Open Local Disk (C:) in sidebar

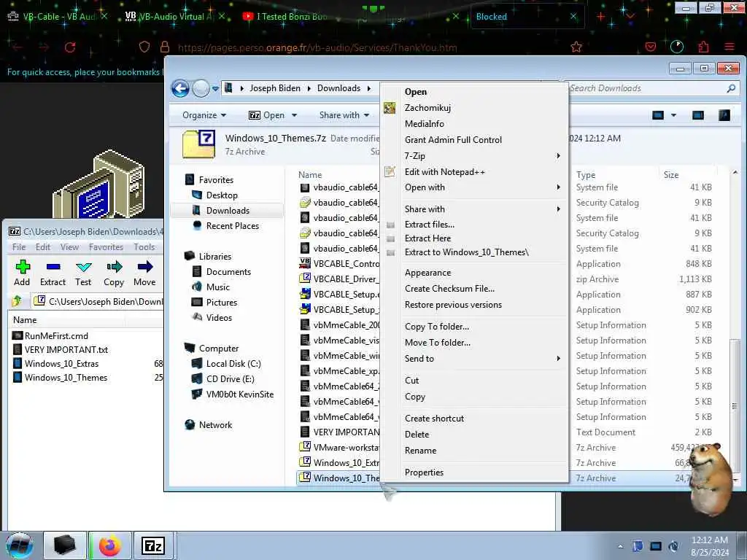(233, 364)
